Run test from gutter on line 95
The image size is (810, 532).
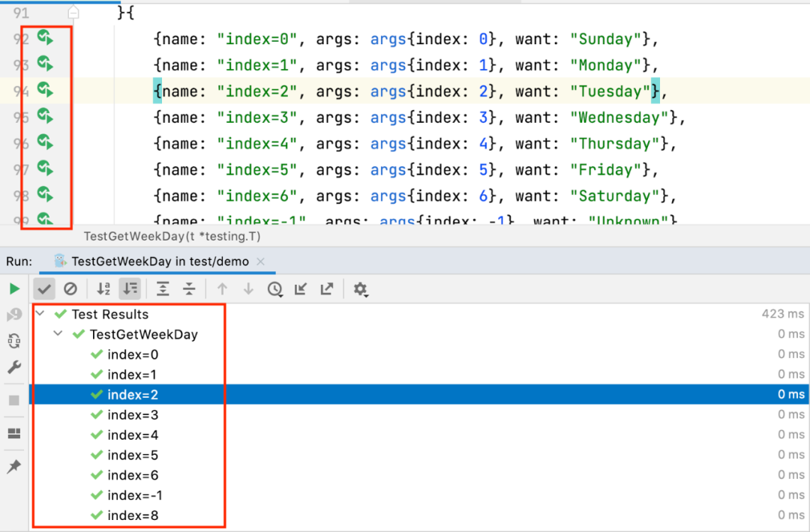click(x=46, y=117)
